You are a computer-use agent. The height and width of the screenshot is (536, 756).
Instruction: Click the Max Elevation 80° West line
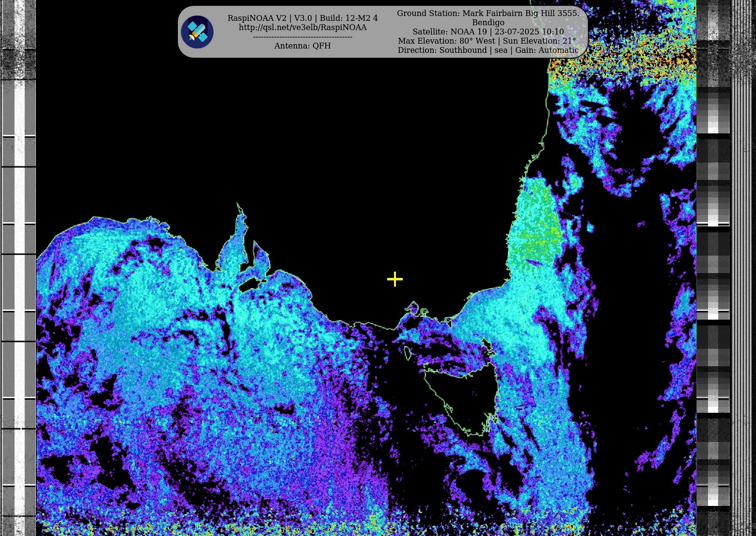[x=487, y=41]
